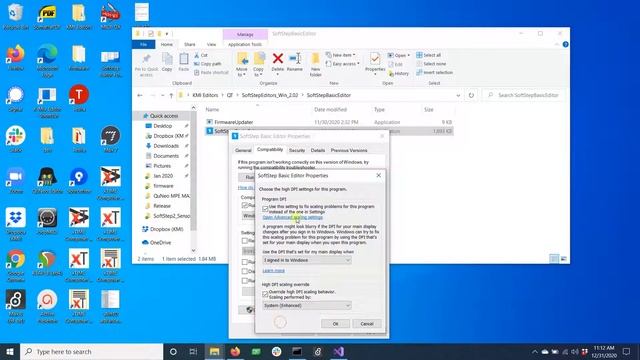Select OneDrive in the navigation pane
The width and height of the screenshot is (640, 360).
pos(160,242)
